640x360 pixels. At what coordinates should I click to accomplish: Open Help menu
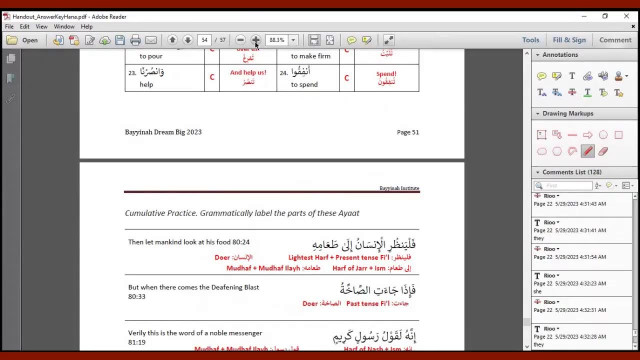(87, 27)
